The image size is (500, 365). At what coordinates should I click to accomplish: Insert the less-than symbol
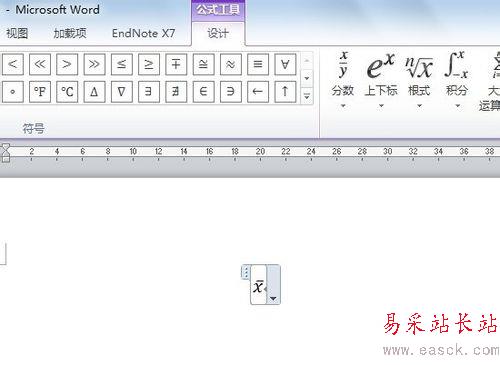tap(13, 64)
